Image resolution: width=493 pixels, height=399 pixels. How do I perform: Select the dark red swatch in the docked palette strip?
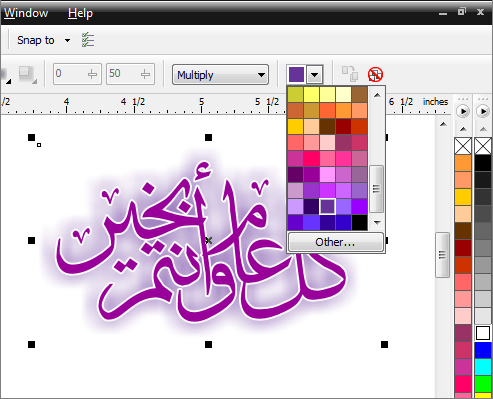(x=463, y=248)
